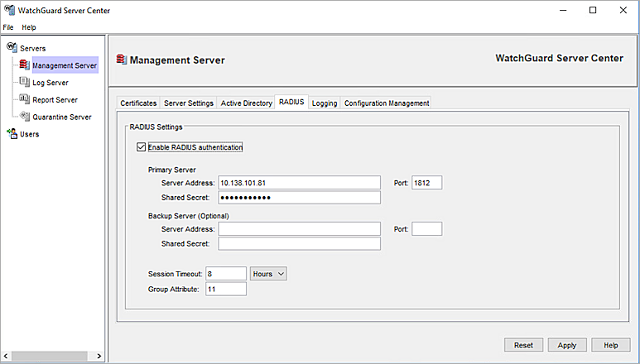Click the Log Server icon
The image size is (640, 364).
click(x=25, y=82)
